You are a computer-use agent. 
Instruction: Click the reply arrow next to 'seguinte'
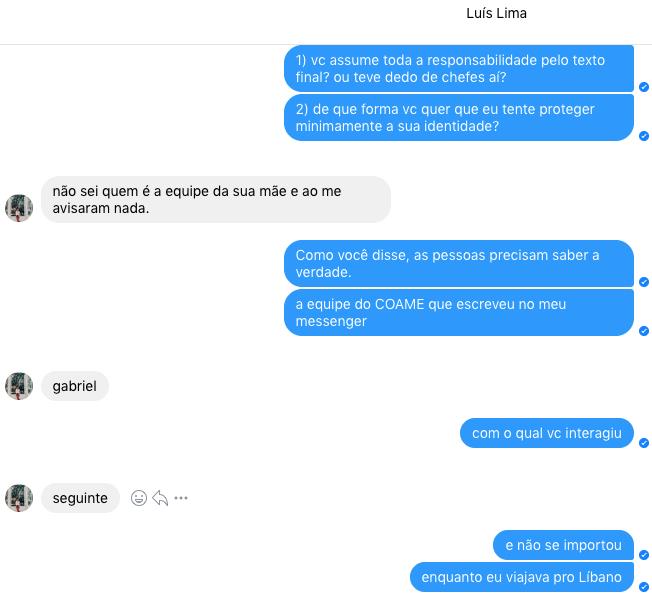coord(160,498)
